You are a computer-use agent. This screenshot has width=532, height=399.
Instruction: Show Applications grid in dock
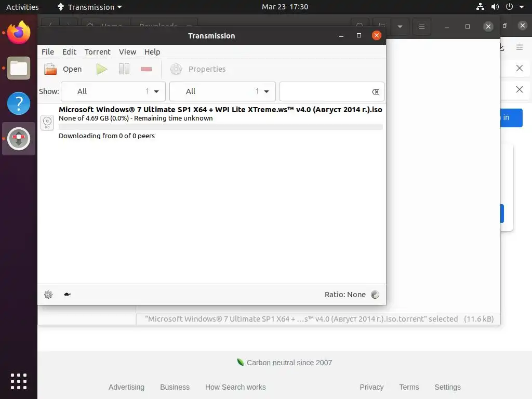click(x=19, y=381)
